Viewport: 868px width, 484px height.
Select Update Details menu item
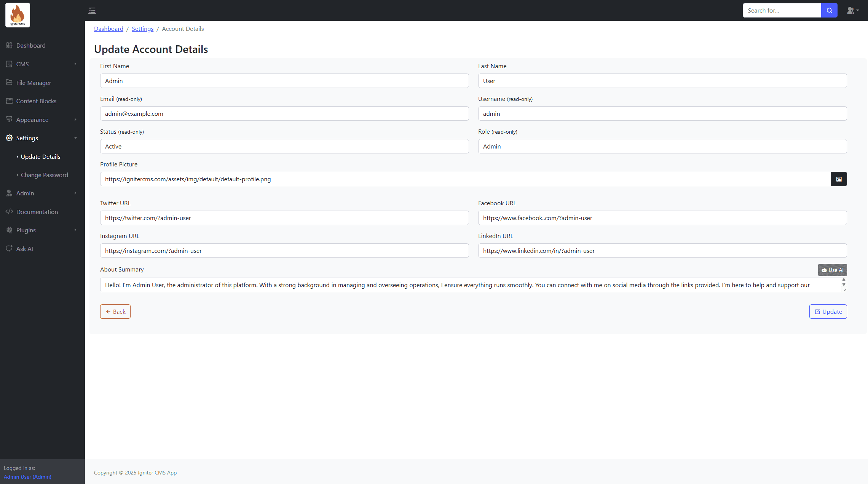coord(40,157)
